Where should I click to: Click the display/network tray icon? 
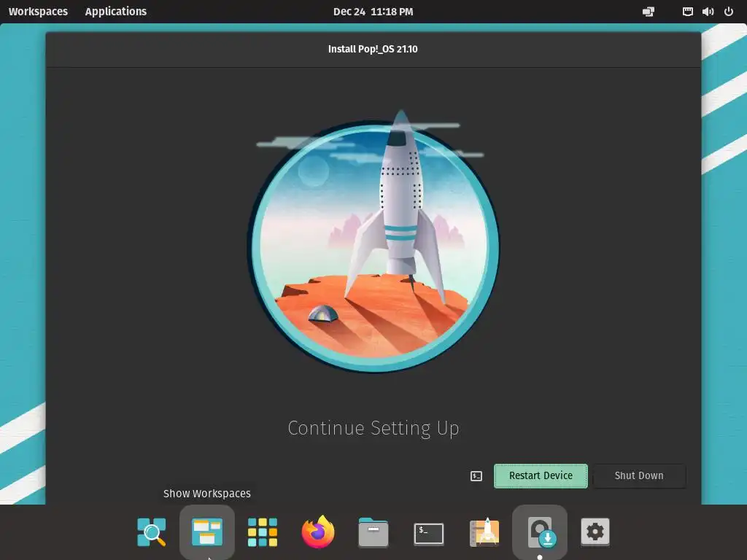click(x=649, y=12)
